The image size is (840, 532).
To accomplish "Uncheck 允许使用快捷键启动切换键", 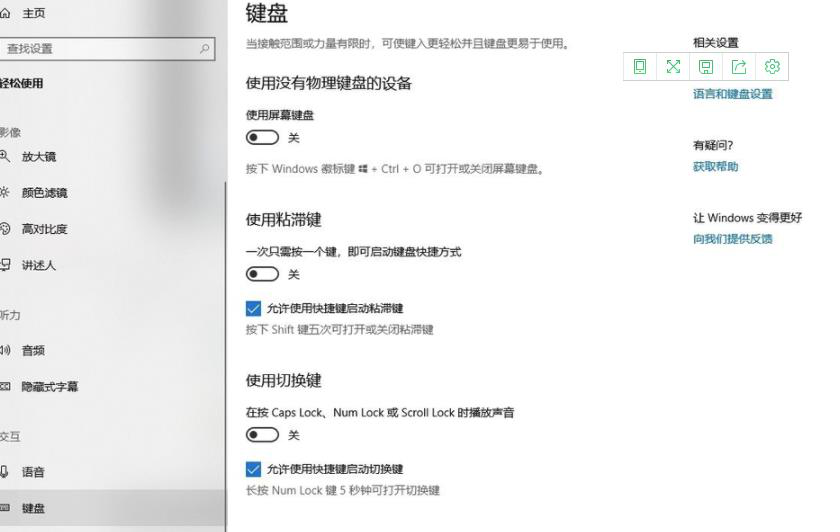I will pyautogui.click(x=253, y=469).
